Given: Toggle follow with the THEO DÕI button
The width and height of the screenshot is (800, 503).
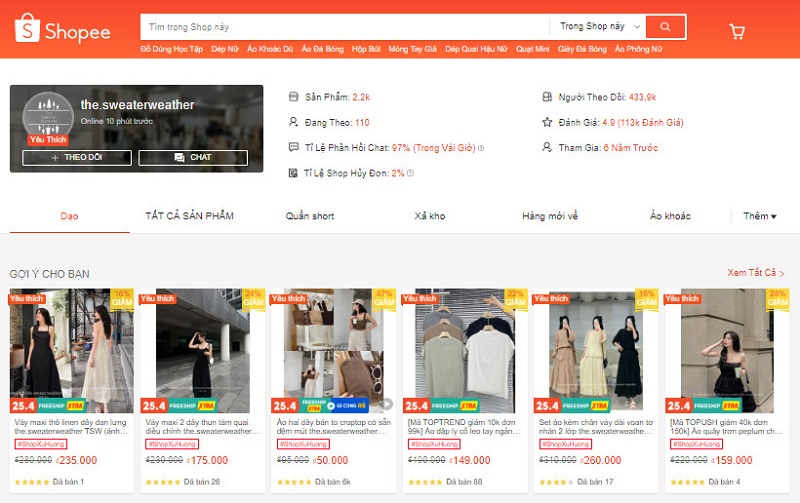Looking at the screenshot, I should click(x=77, y=157).
